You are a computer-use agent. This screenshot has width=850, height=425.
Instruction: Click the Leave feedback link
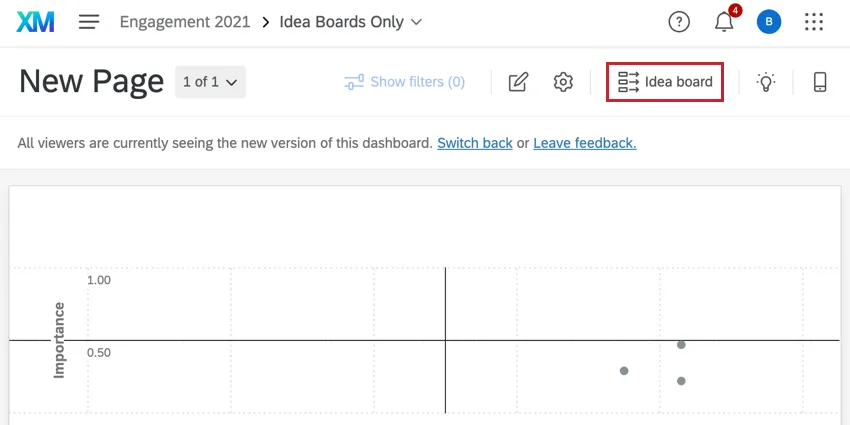point(585,143)
